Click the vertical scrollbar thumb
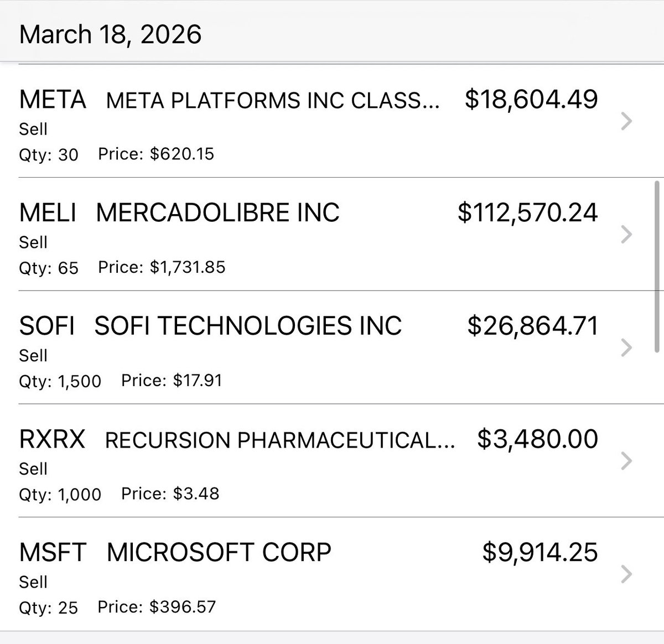Screen dimensions: 664x644 (x=657, y=266)
